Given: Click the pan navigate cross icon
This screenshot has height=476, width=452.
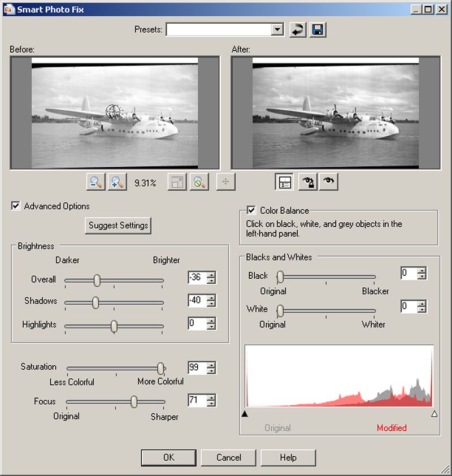Looking at the screenshot, I should (225, 182).
